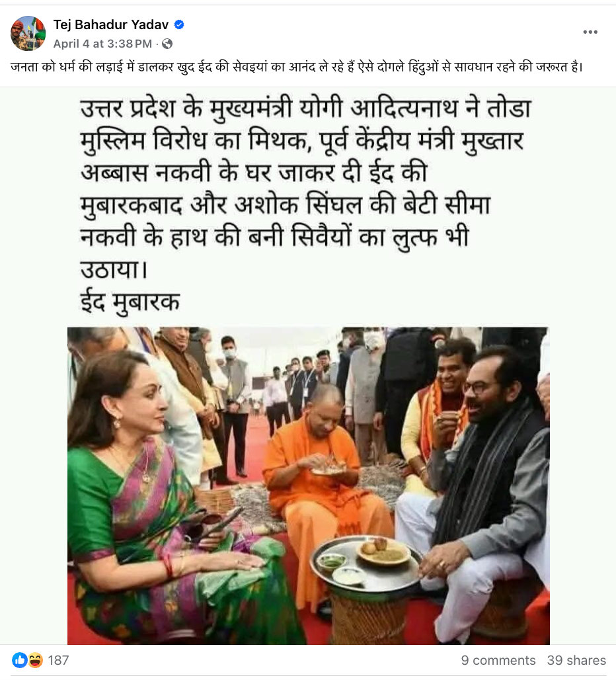Click the blue verified badge beside name
The height and width of the screenshot is (680, 616).
click(x=179, y=24)
